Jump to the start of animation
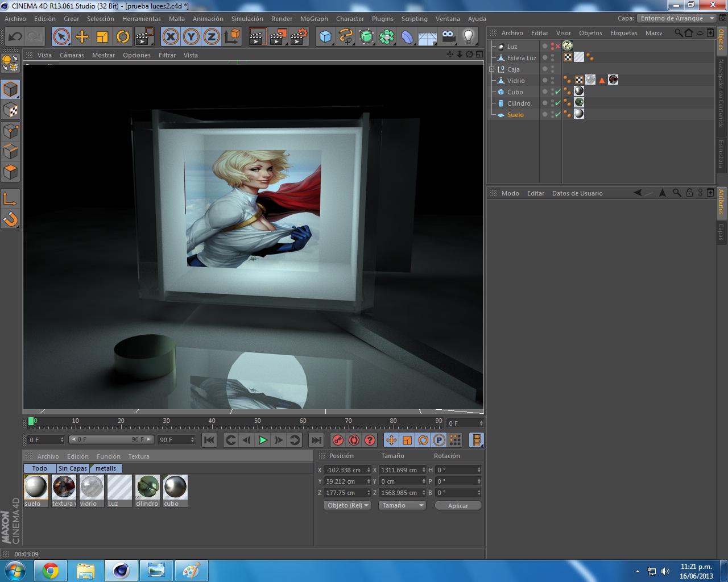728x582 pixels. (209, 440)
